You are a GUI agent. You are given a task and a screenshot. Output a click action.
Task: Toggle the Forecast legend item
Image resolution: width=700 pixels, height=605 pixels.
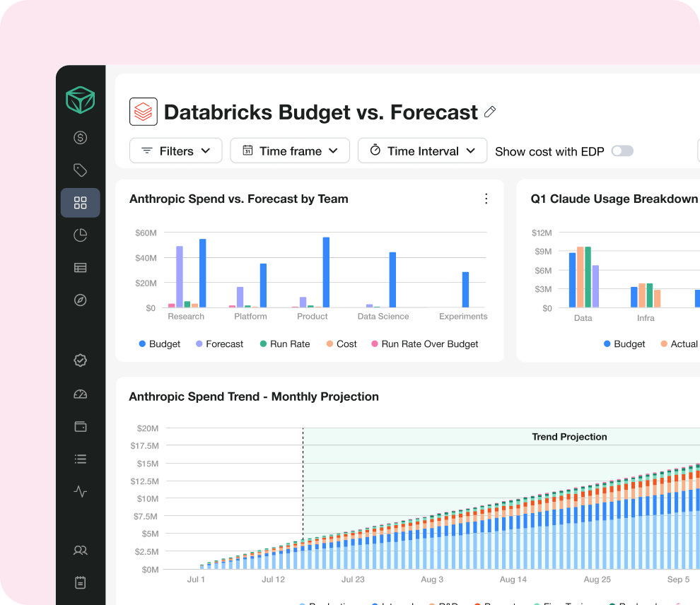[x=220, y=344]
